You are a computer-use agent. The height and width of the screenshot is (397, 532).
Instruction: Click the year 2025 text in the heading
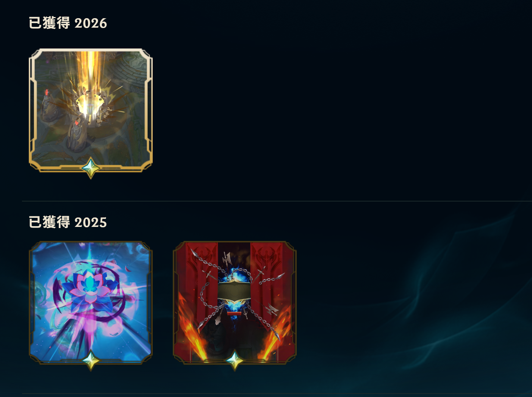(91, 223)
